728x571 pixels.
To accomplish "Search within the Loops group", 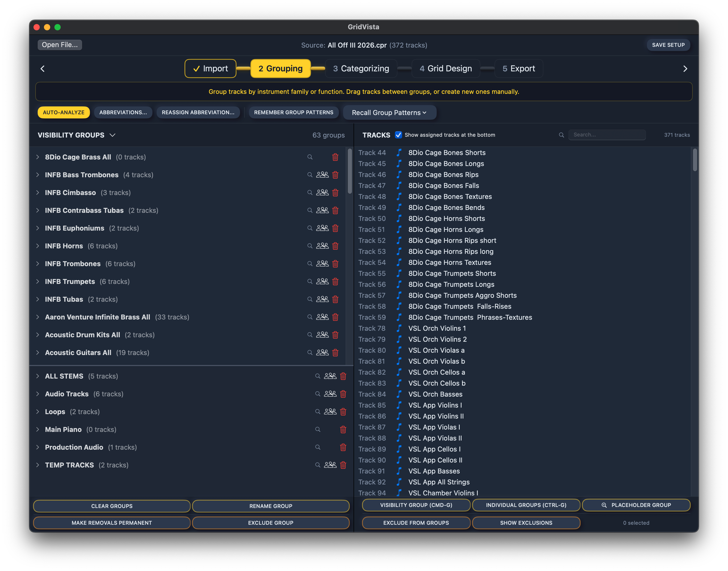I will coord(317,412).
